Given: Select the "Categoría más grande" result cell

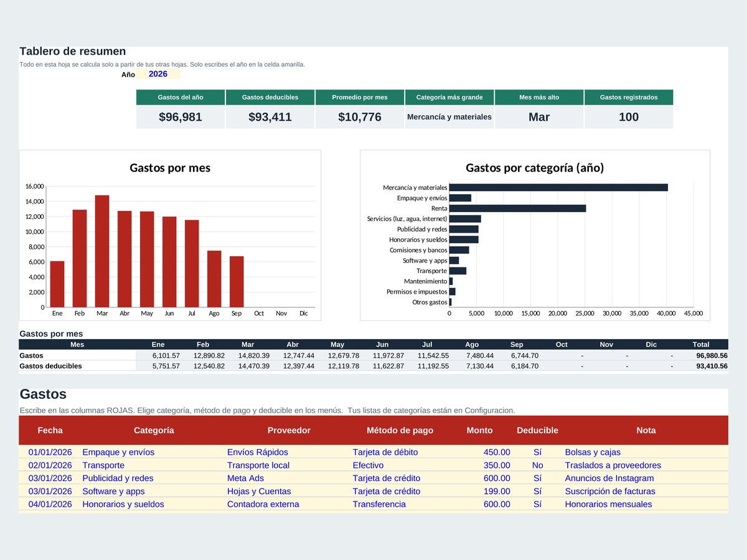Looking at the screenshot, I should point(449,117).
